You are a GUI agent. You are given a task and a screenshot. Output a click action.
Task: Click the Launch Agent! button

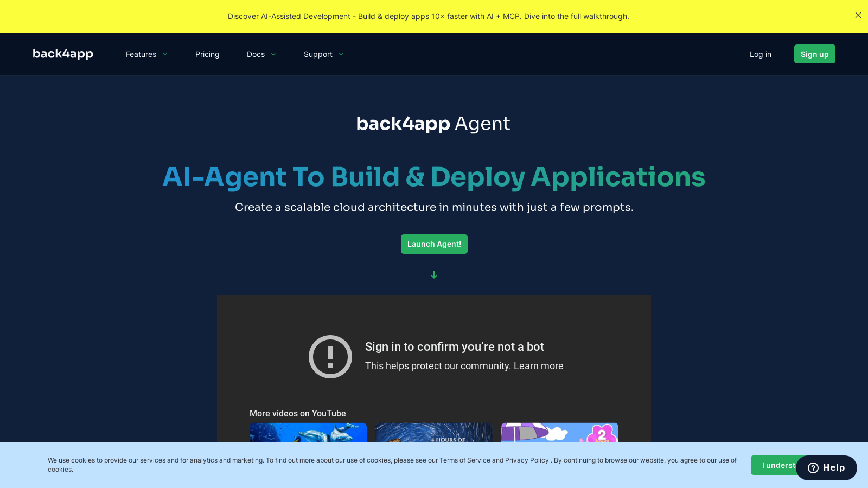pos(434,244)
